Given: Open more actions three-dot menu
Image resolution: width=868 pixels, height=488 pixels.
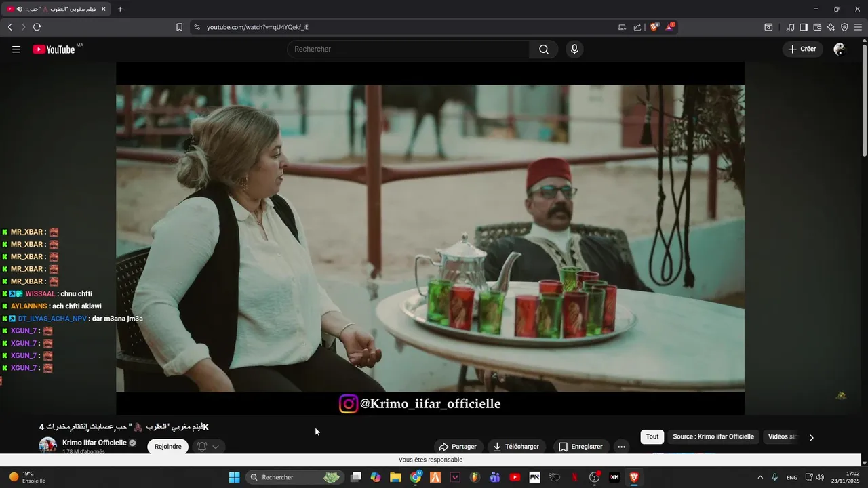Looking at the screenshot, I should click(x=621, y=447).
